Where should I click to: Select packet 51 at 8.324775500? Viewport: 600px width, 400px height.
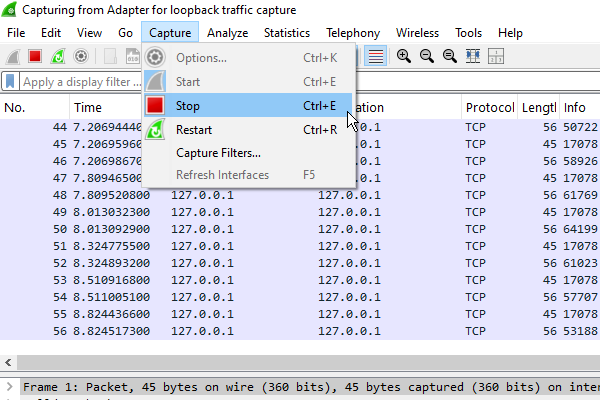tap(300, 246)
